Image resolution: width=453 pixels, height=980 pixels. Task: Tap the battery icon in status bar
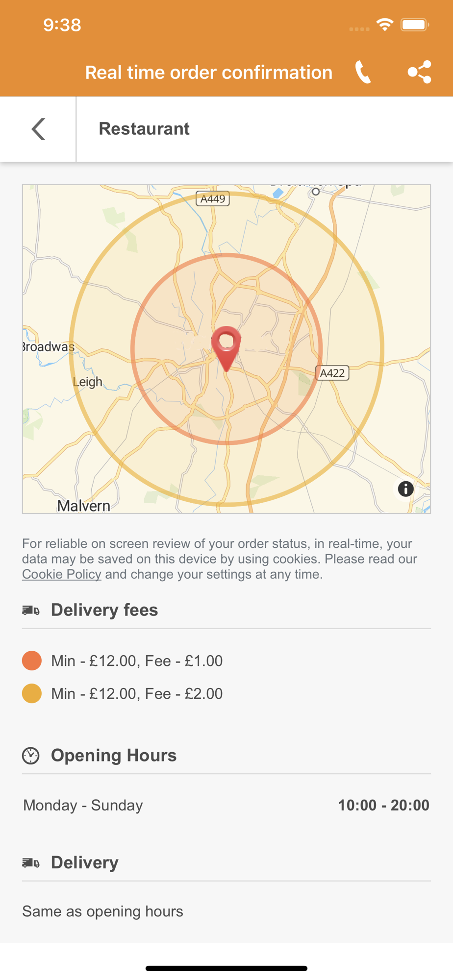pos(415,24)
